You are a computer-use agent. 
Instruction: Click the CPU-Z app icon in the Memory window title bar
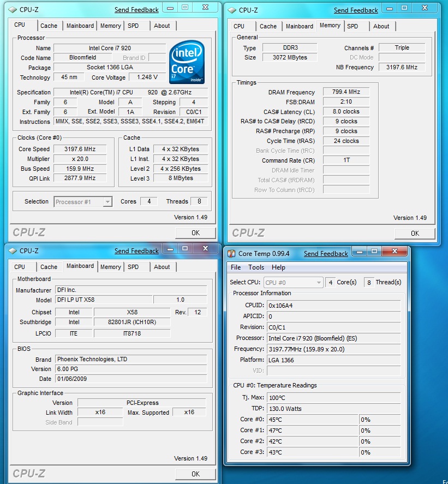coord(232,10)
